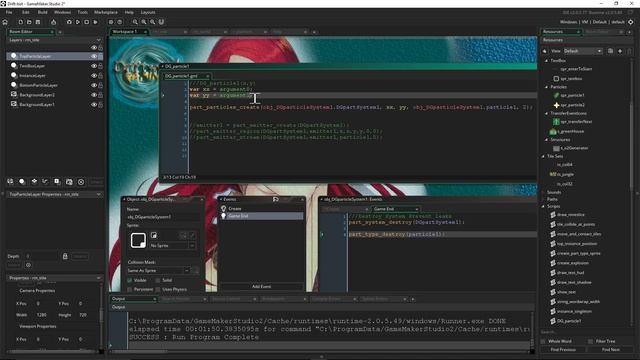The image size is (640, 360).
Task: Toggle the docks icon in toolbar
Action: (x=161, y=22)
